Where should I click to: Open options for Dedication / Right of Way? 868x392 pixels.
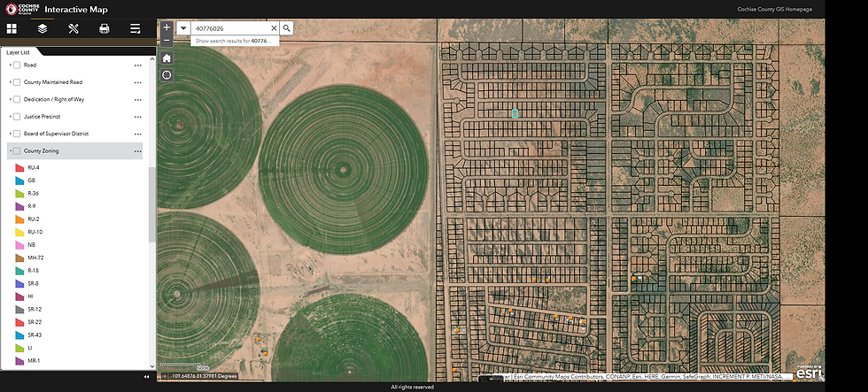point(138,99)
